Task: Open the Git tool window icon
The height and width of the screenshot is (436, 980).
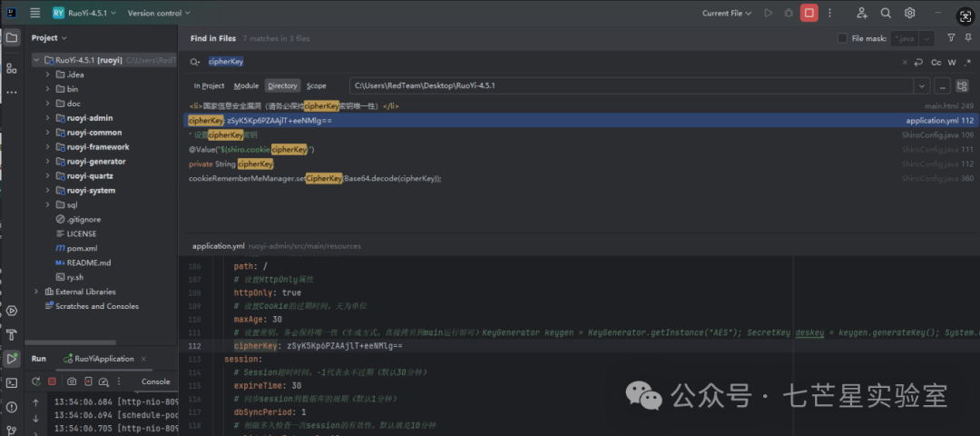Action: (x=11, y=430)
